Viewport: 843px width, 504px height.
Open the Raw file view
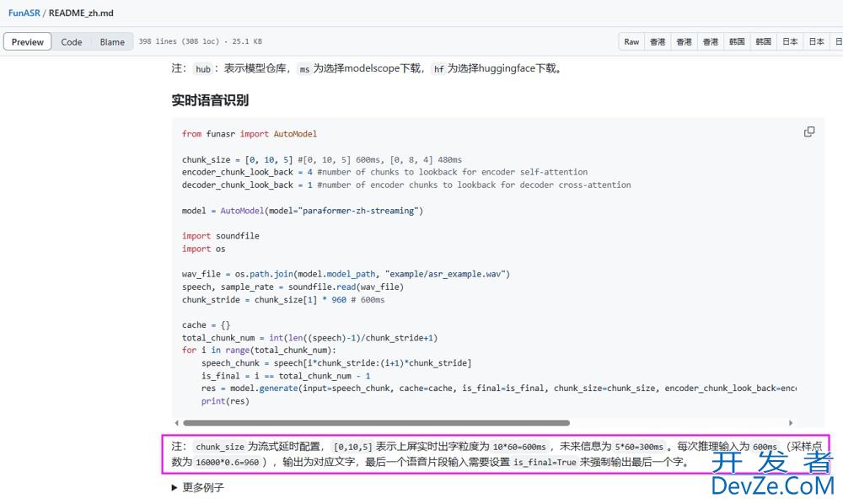click(x=631, y=42)
